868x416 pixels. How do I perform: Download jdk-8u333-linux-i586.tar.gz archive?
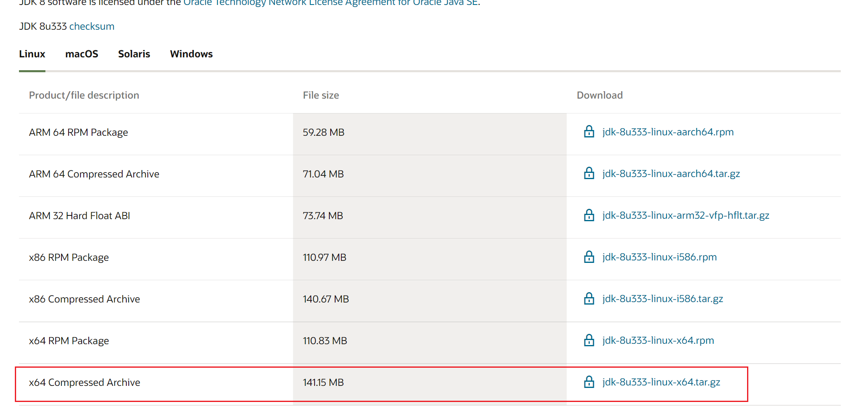coord(662,299)
